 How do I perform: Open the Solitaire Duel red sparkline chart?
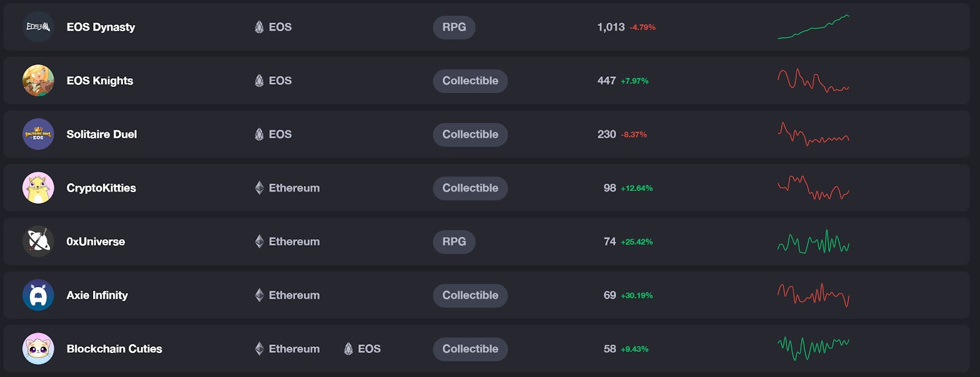click(x=813, y=134)
